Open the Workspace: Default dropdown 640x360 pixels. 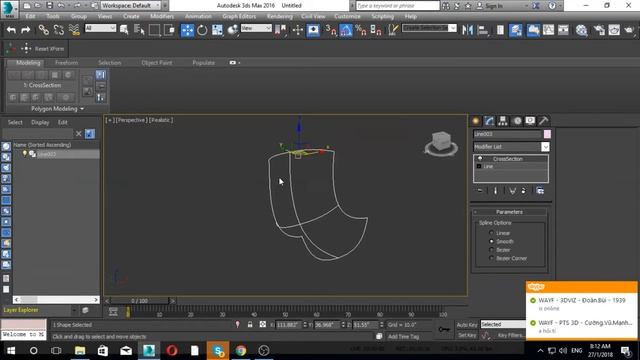130,6
